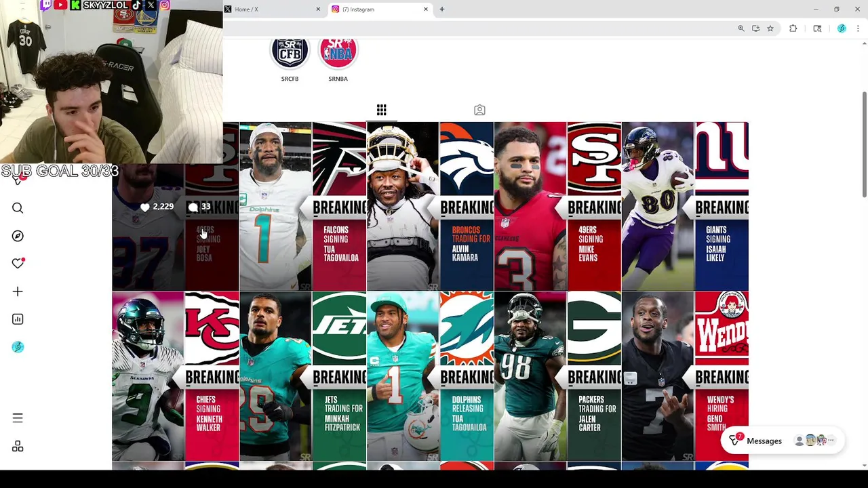This screenshot has height=488, width=868.
Task: Click the Kick icon in stream overlay
Action: tap(75, 5)
